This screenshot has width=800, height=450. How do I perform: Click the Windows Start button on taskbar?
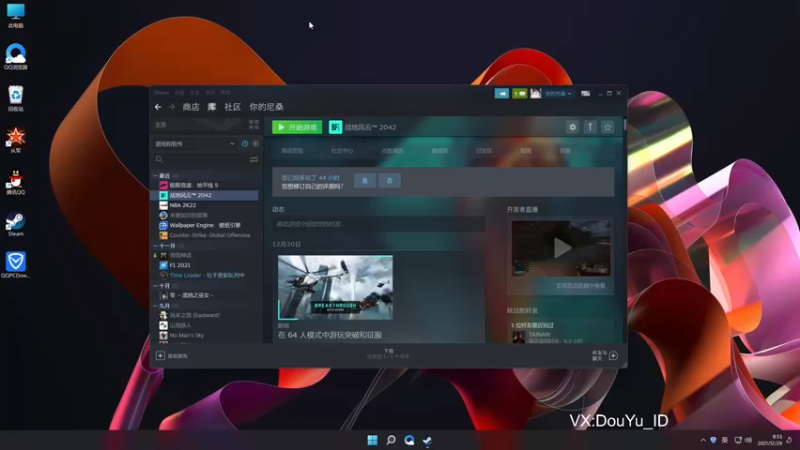372,440
